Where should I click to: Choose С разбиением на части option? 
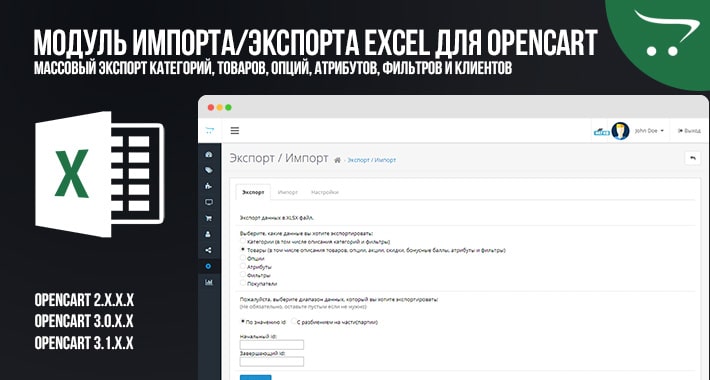(294, 322)
